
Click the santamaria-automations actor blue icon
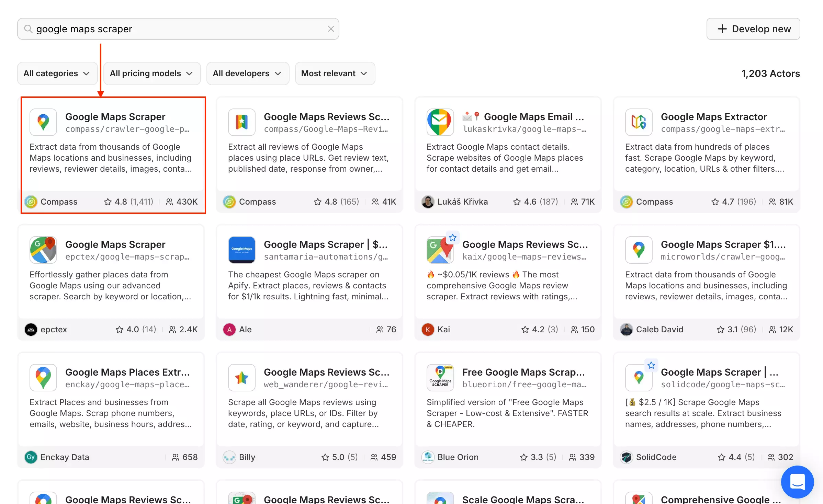[x=242, y=250]
